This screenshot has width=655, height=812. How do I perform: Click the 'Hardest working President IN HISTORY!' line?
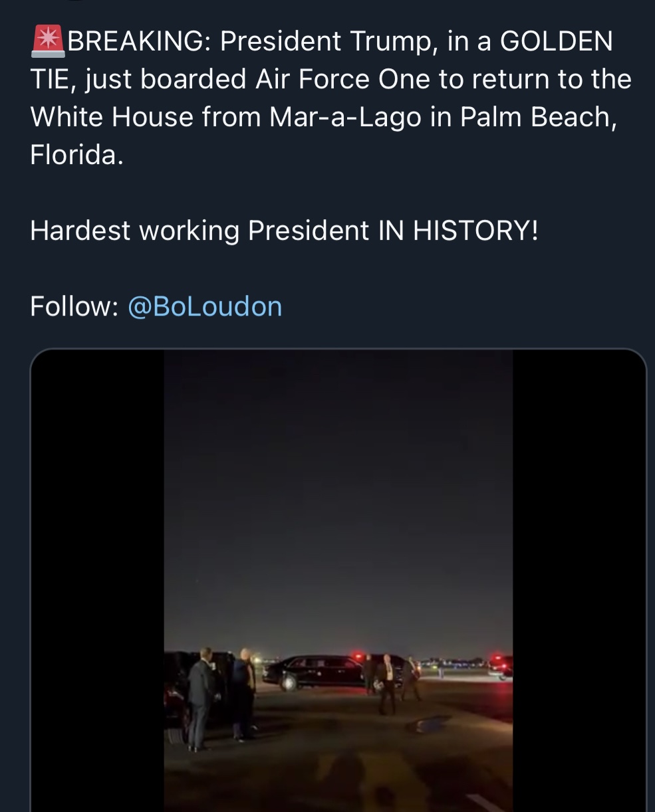point(284,231)
